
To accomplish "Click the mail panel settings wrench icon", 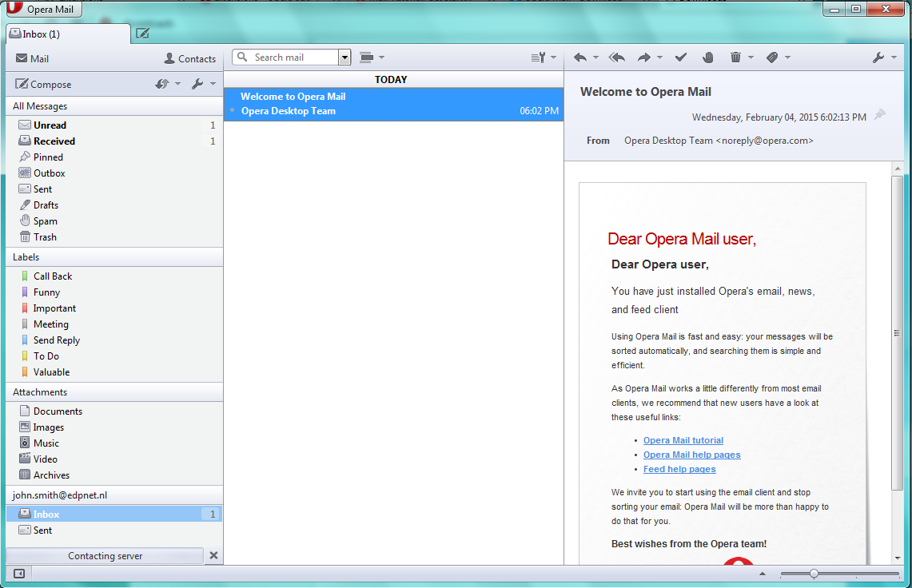I will [197, 85].
